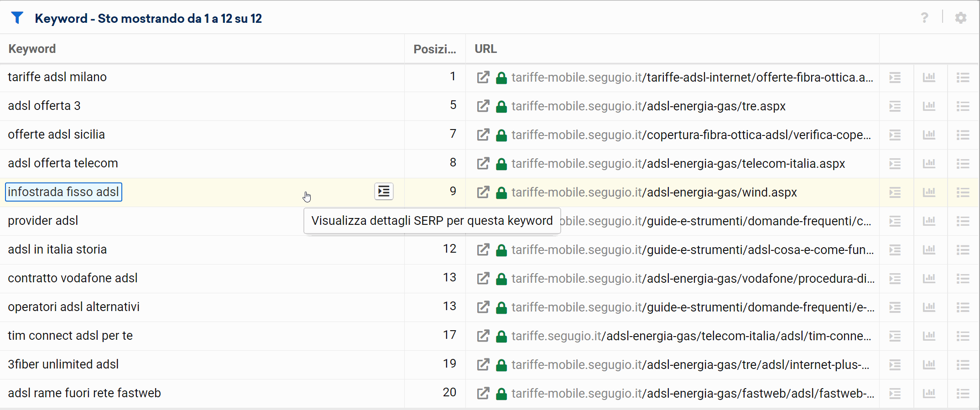
Task: Sort by the Posizi... column header
Action: [x=434, y=49]
